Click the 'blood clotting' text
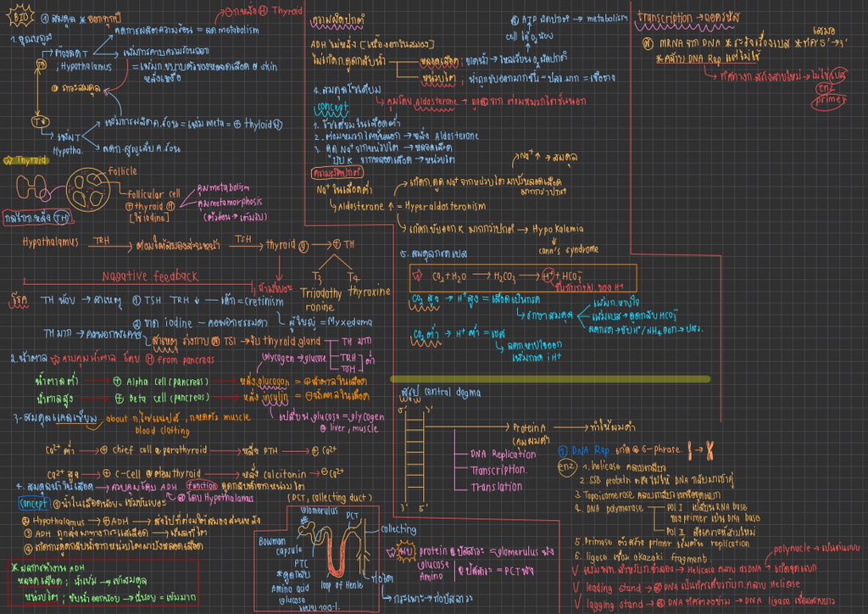The width and height of the screenshot is (868, 614). 162,430
